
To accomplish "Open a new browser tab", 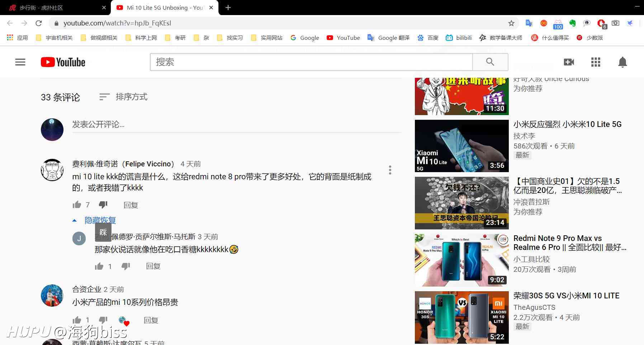I will click(228, 8).
